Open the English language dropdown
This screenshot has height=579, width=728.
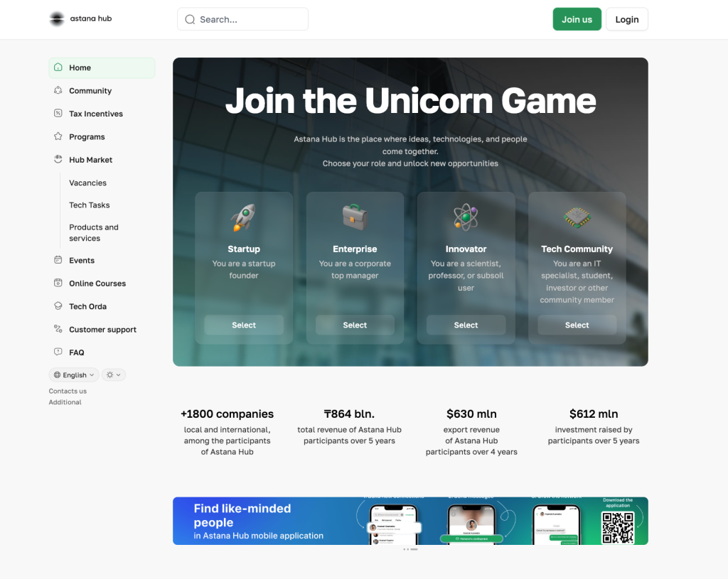(x=74, y=375)
